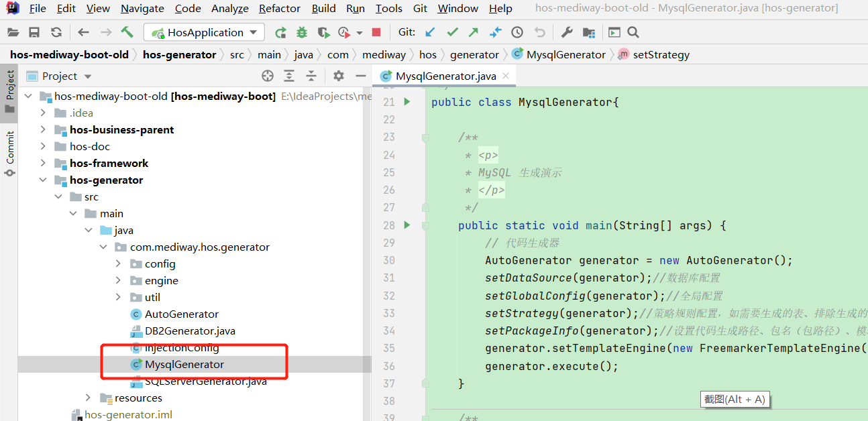Open Search Everywhere magnifier icon
The image size is (868, 421).
tap(633, 32)
